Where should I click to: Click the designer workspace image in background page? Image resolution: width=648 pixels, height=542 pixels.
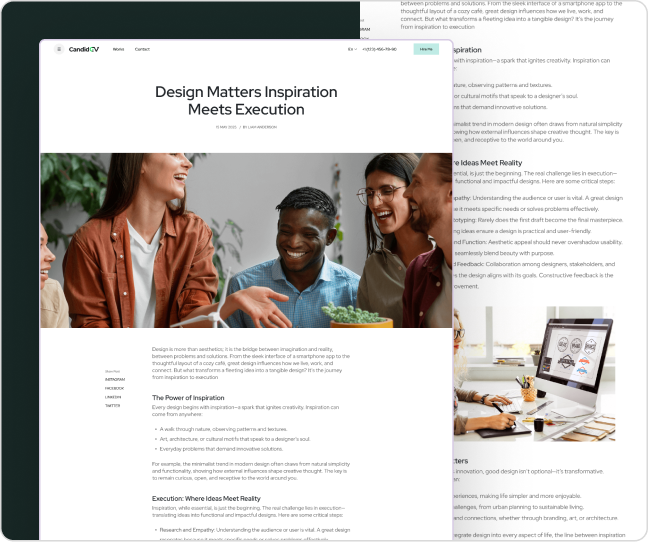tap(534, 374)
